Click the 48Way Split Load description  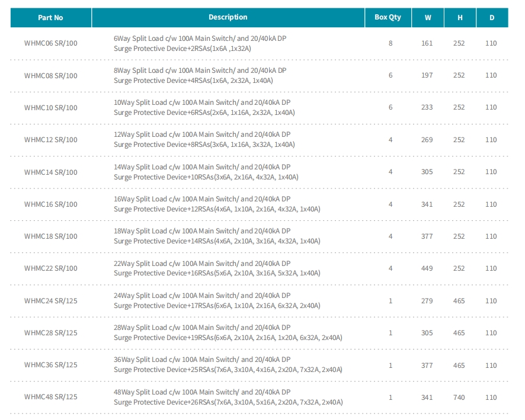pyautogui.click(x=228, y=397)
